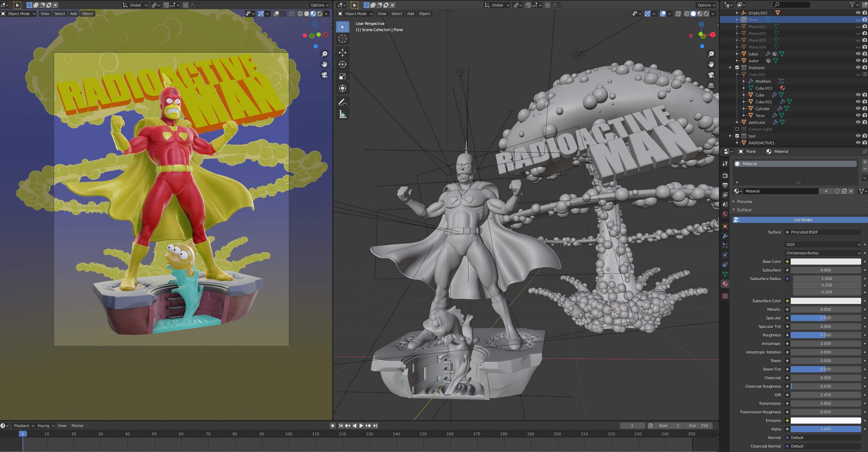
Task: Open Add menu in left viewport
Action: click(x=73, y=14)
